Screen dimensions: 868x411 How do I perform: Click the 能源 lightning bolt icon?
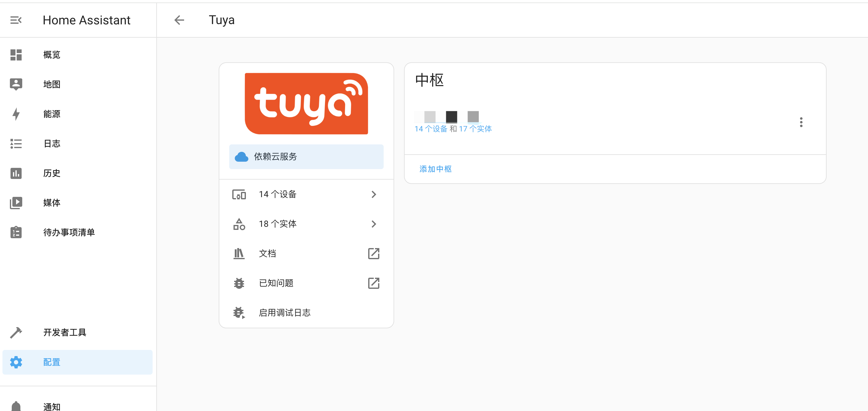tap(16, 114)
